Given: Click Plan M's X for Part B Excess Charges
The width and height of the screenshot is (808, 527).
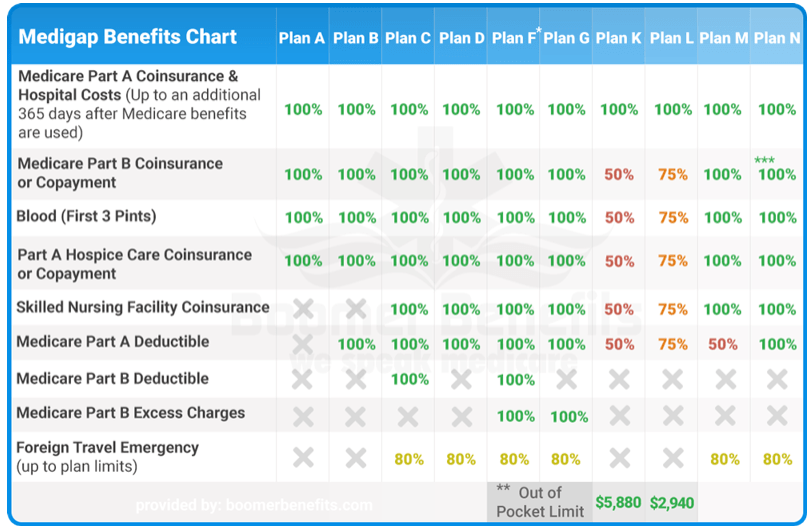Looking at the screenshot, I should pyautogui.click(x=724, y=415).
